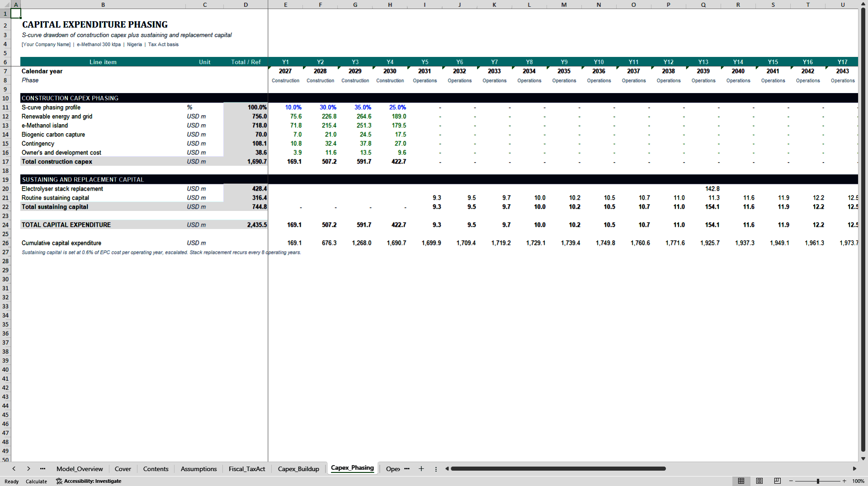Viewport: 868px width, 486px height.
Task: Open the Cover sheet tab
Action: 123,469
